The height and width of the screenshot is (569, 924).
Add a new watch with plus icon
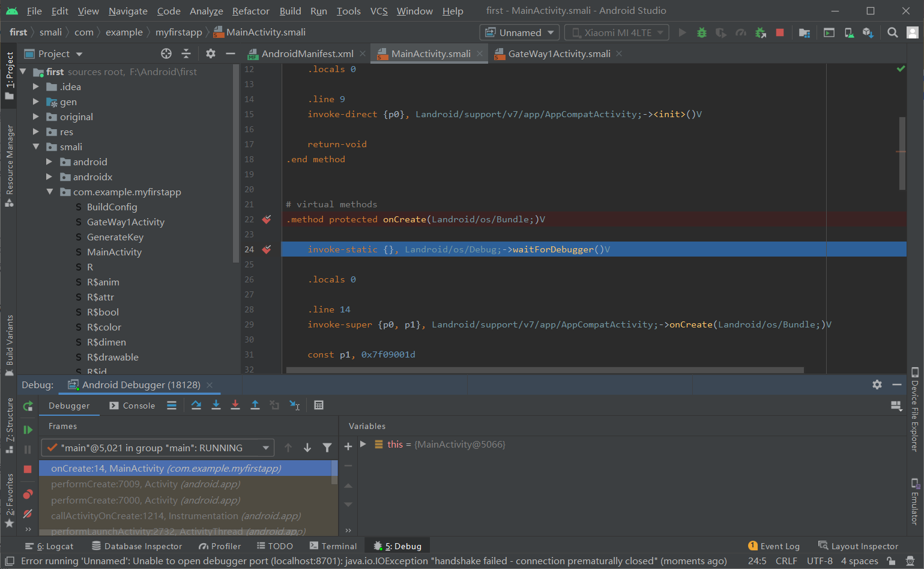(x=348, y=446)
